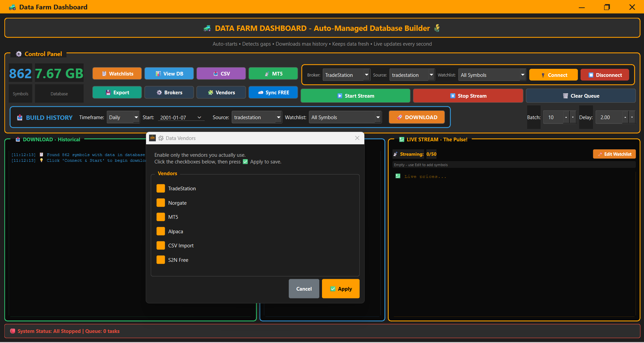
Task: Start the live stream
Action: click(x=355, y=96)
